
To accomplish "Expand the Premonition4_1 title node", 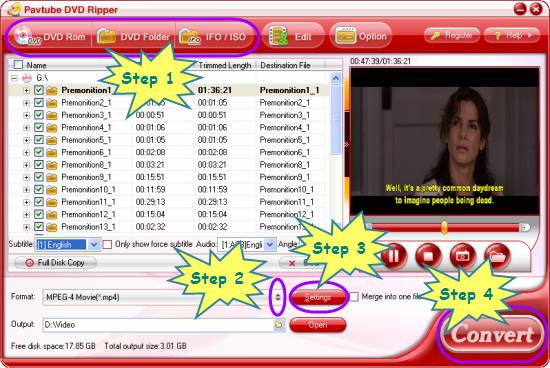I will click(x=26, y=128).
